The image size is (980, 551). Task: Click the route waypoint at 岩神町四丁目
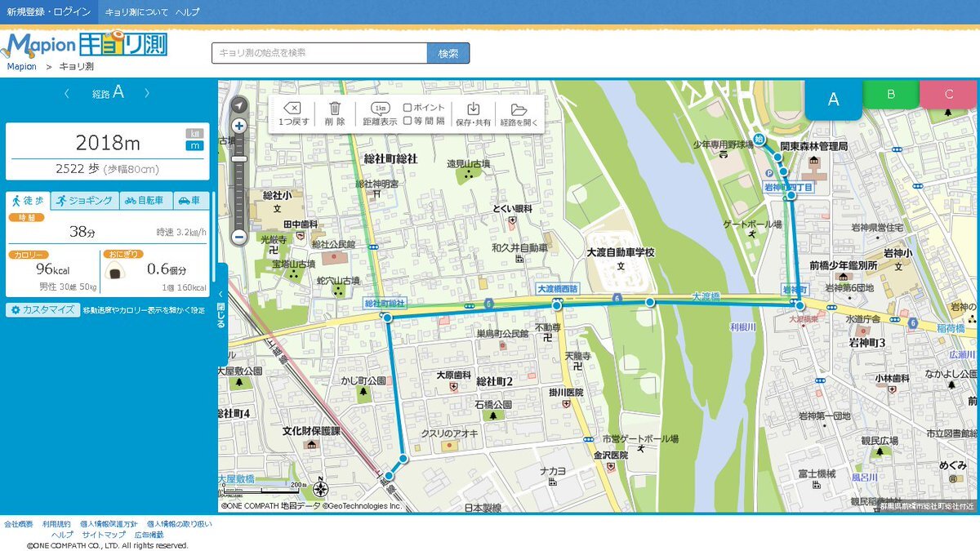[791, 196]
